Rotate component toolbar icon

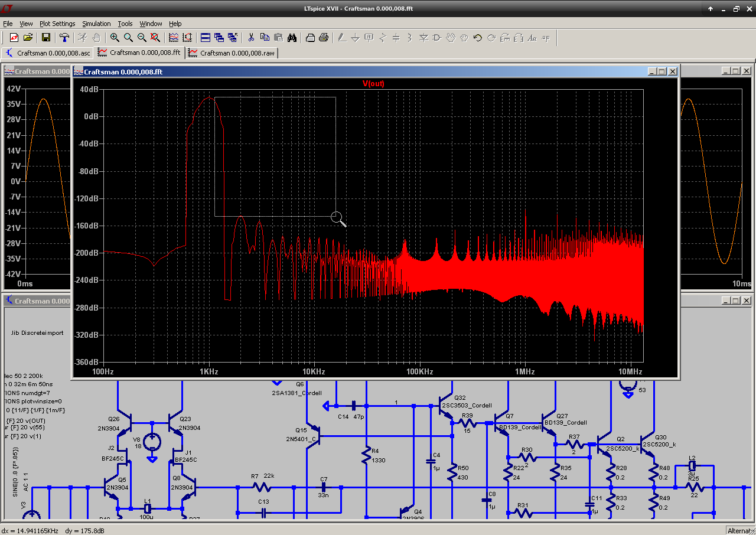click(505, 38)
